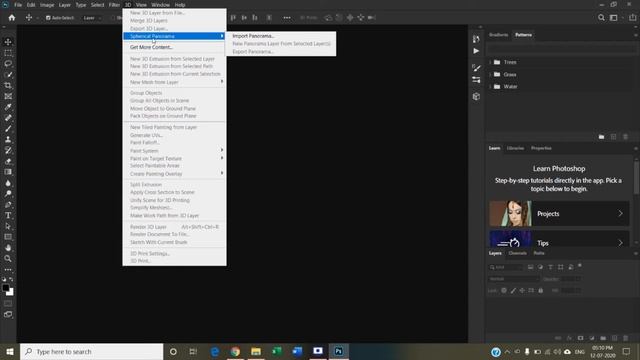640x360 pixels.
Task: Expand the Trees pattern folder
Action: coord(490,62)
